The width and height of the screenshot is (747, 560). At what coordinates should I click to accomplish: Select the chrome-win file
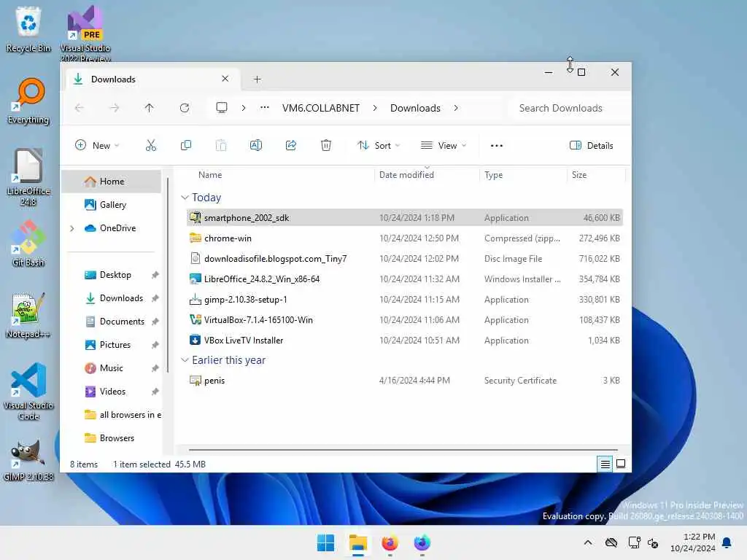(x=404, y=238)
